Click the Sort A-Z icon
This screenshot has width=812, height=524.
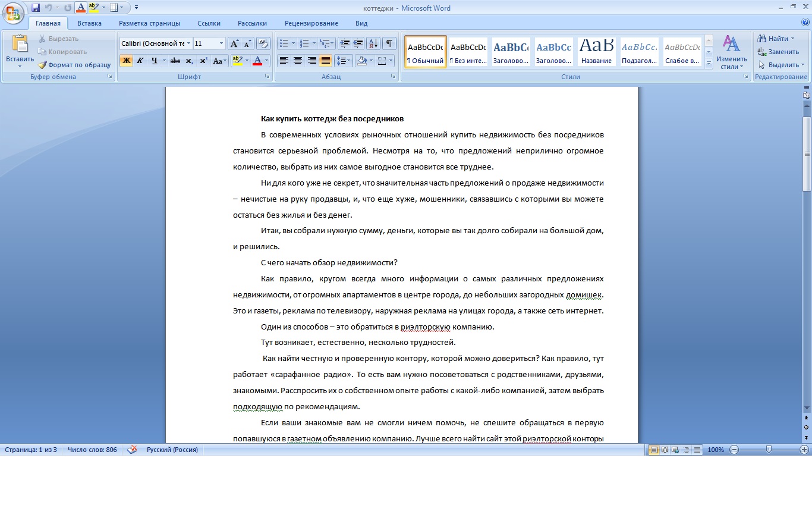(x=373, y=43)
